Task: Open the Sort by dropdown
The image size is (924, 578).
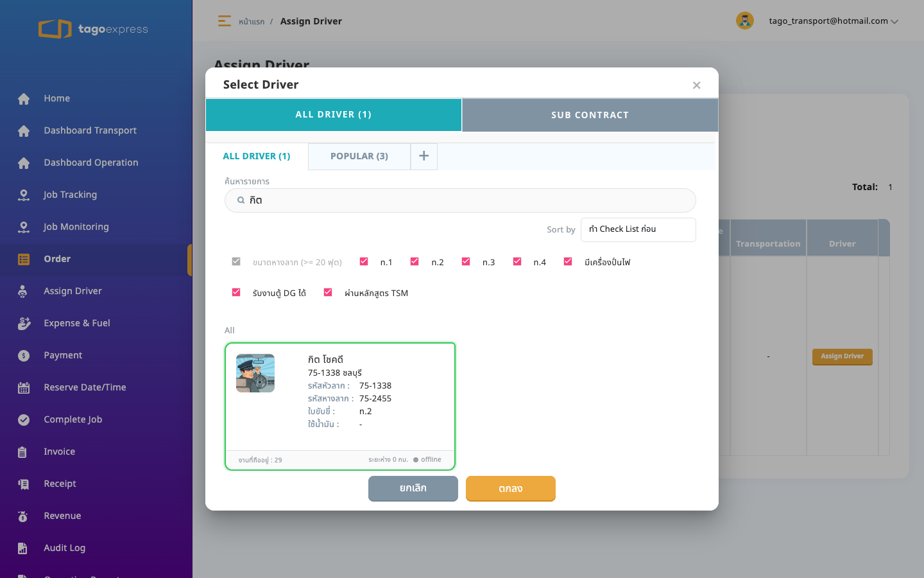Action: click(x=638, y=230)
